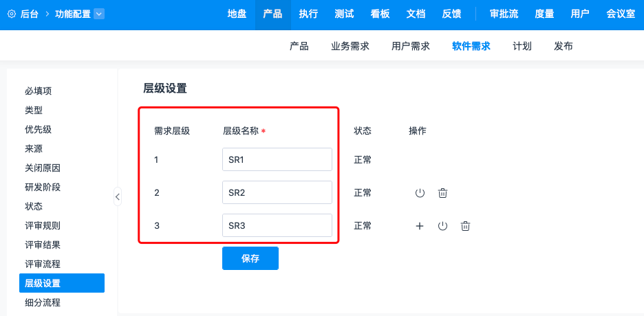Switch to the 用户需求 tab
This screenshot has width=644, height=316.
click(411, 46)
